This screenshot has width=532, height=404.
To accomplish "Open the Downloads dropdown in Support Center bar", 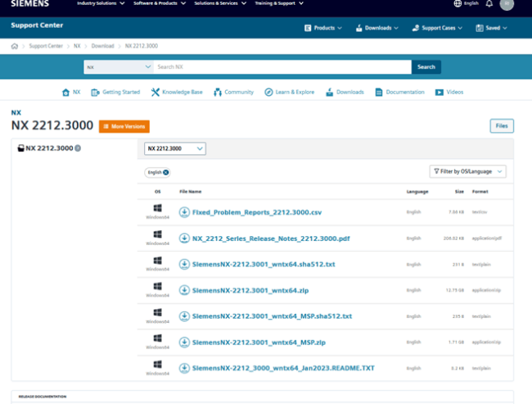I will tap(376, 28).
